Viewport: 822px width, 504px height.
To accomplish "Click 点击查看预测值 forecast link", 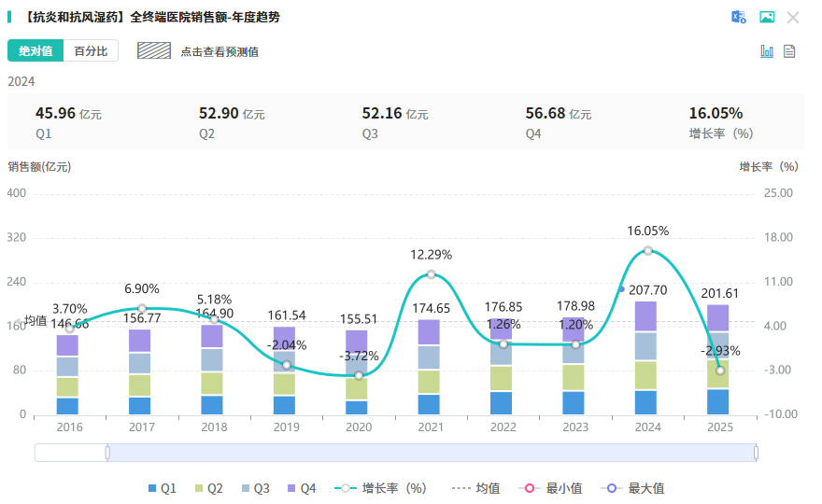I will coord(220,51).
